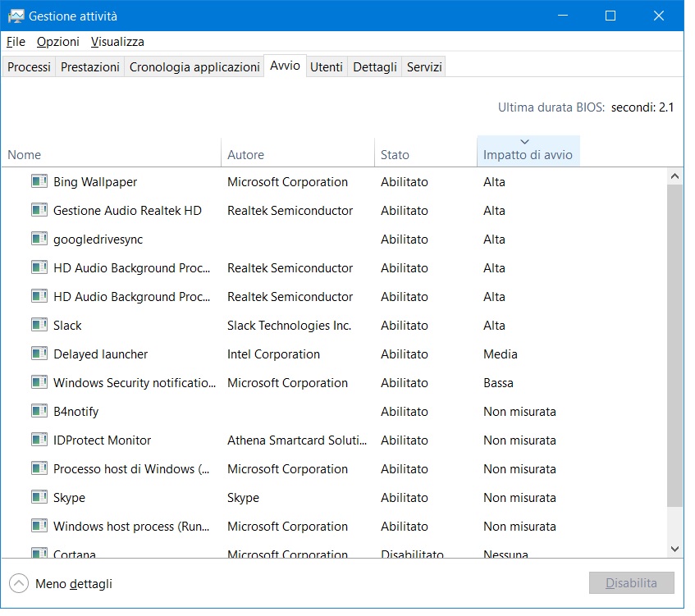Viewport: 695px width, 616px height.
Task: Click the Bassa impact value
Action: (498, 383)
